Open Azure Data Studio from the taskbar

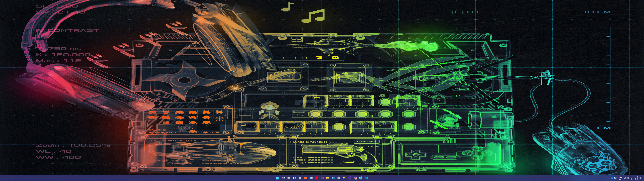click(361, 178)
